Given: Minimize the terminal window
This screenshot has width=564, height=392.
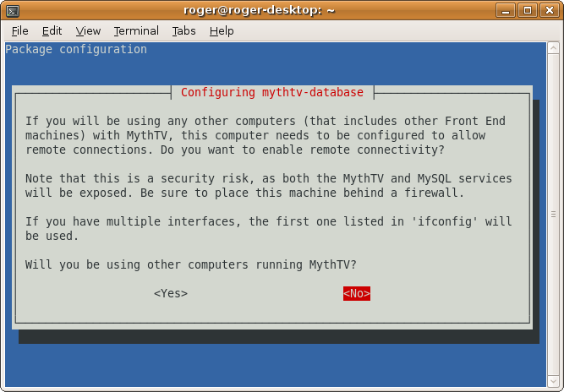Looking at the screenshot, I should pyautogui.click(x=506, y=10).
